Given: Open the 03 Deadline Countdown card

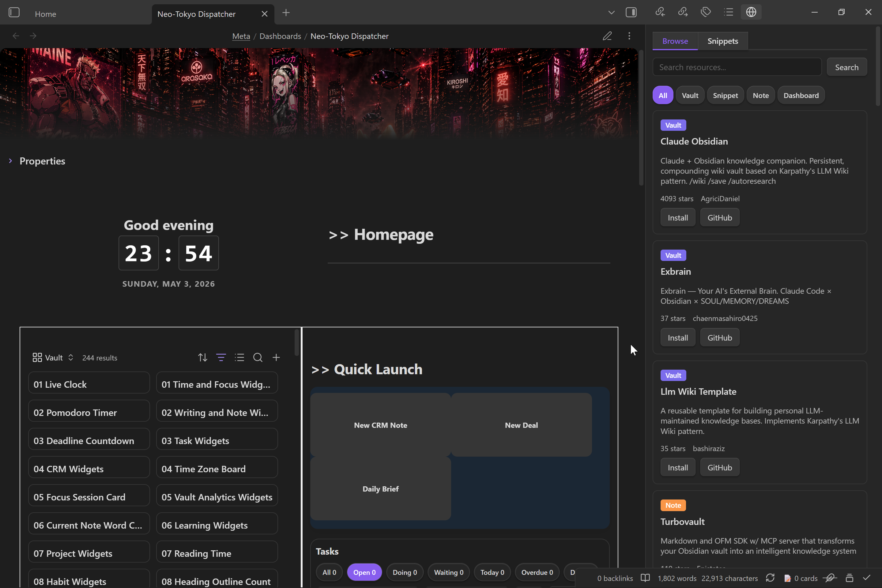Looking at the screenshot, I should click(89, 439).
